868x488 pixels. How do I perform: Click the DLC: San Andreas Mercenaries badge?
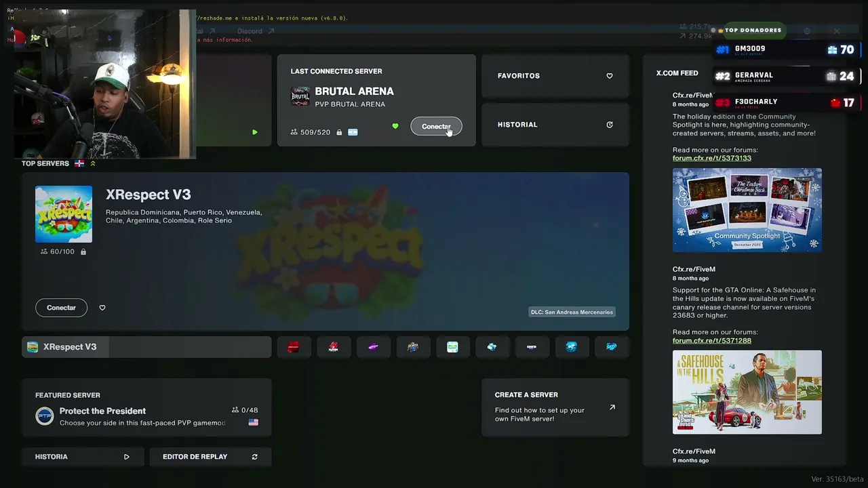pyautogui.click(x=572, y=312)
